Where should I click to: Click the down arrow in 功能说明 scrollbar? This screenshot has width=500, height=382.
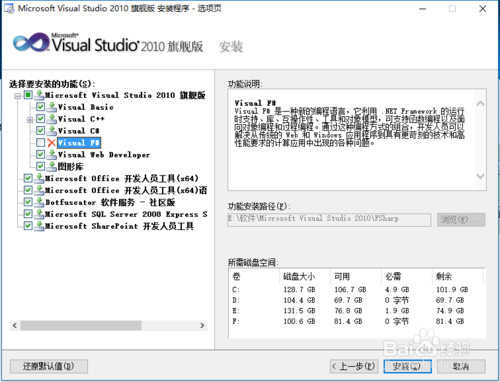tap(480, 176)
